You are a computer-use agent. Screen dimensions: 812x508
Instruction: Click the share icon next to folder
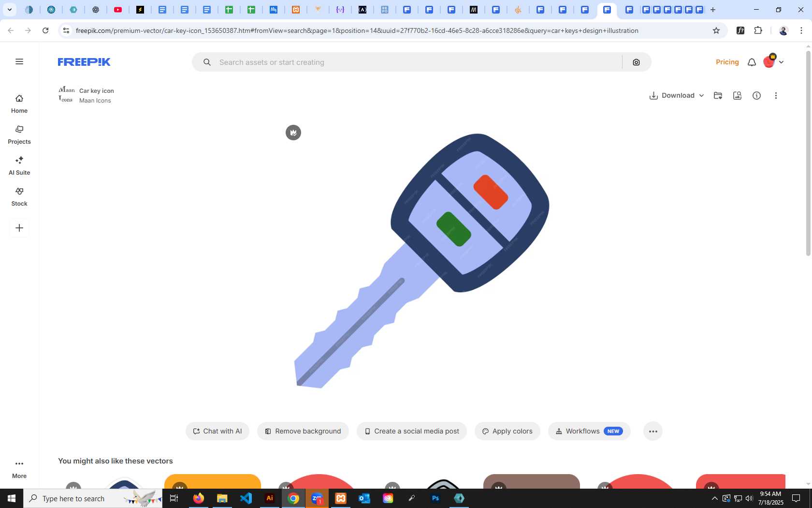point(737,95)
